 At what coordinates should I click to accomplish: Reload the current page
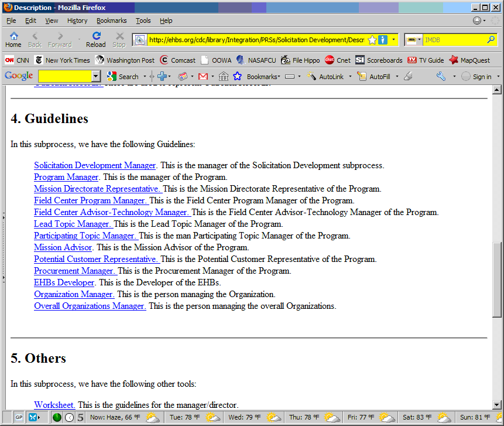(x=96, y=40)
